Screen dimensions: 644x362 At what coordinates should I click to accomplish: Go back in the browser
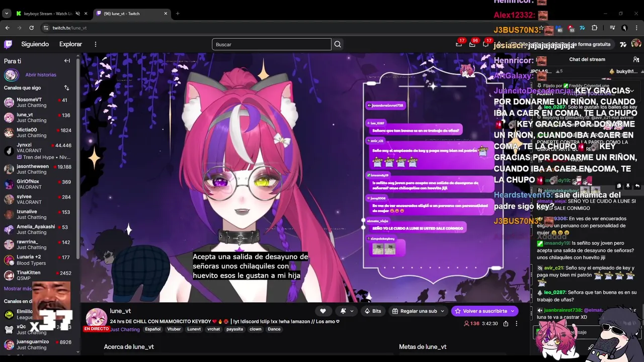[x=7, y=28]
